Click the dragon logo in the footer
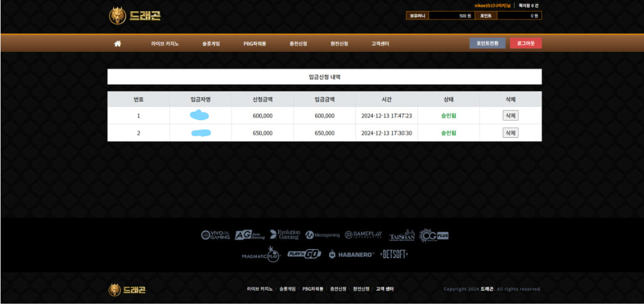The image size is (644, 306). click(x=127, y=289)
